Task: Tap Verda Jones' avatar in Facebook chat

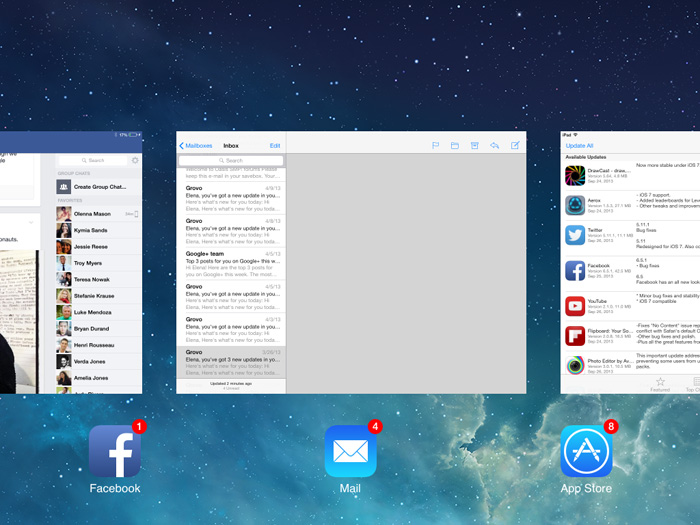Action: (63, 362)
